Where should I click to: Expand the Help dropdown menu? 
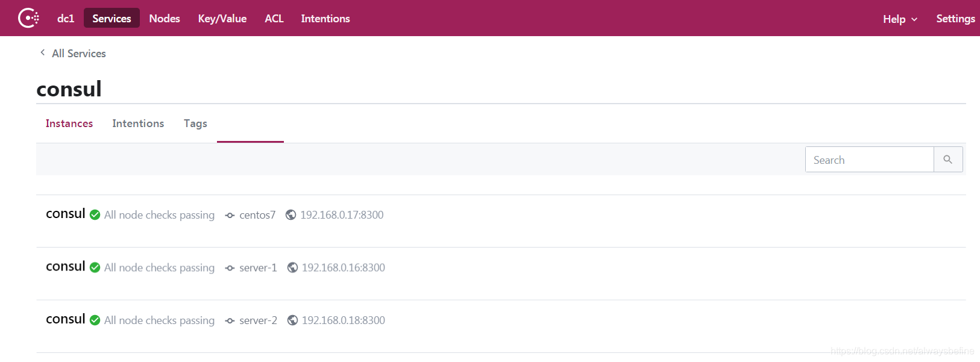[900, 19]
